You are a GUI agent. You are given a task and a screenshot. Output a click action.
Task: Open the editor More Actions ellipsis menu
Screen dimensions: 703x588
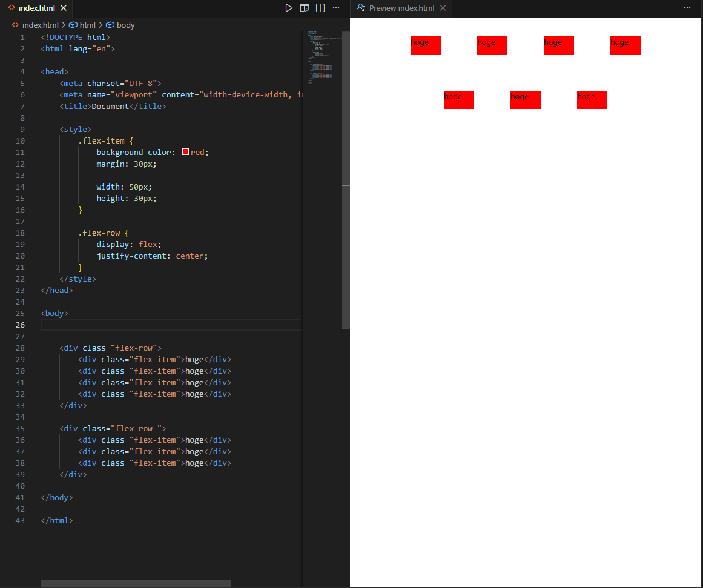pos(336,8)
